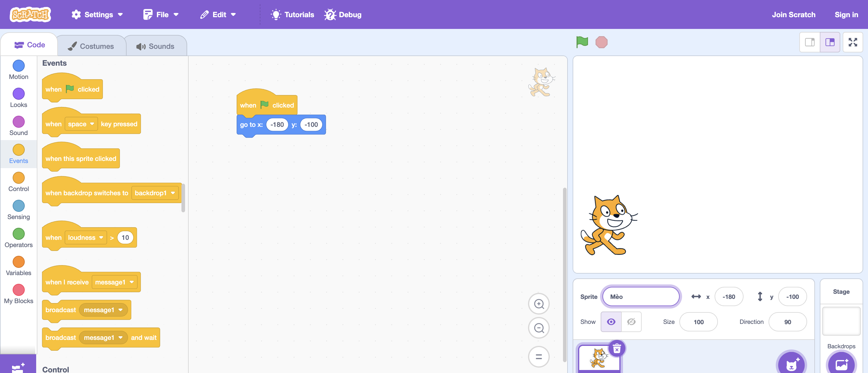The image size is (868, 373).
Task: Expand the loudness dropdown
Action: 86,237
